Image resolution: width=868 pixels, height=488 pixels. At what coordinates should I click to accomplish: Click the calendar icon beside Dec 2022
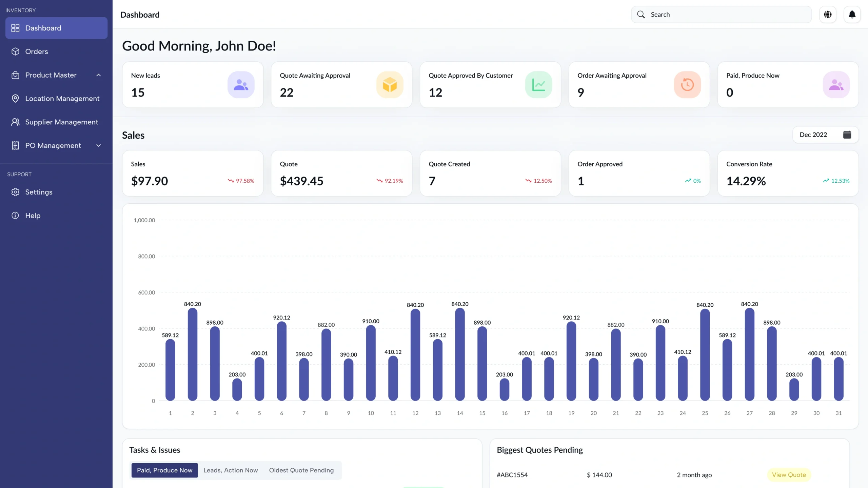coord(847,135)
